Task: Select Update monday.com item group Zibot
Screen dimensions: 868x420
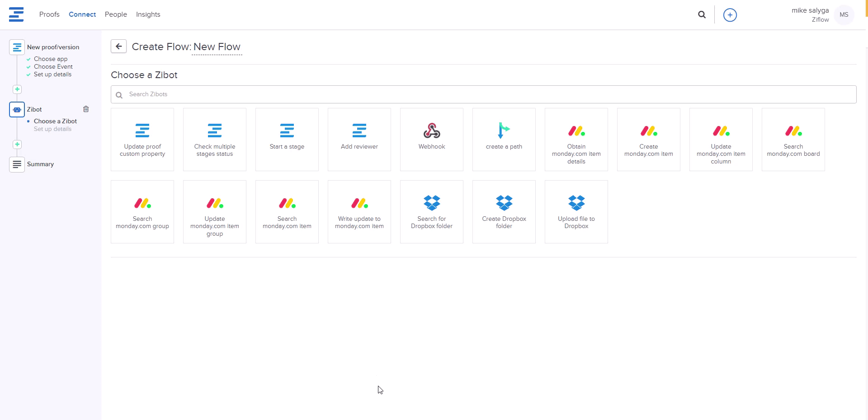Action: point(215,212)
